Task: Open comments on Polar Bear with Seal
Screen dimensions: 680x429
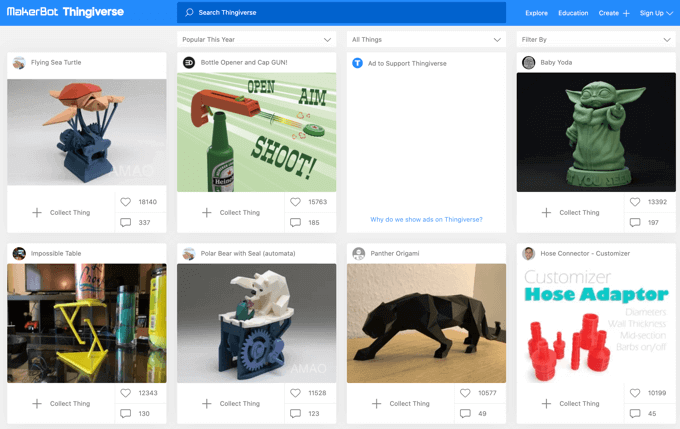Action: [x=295, y=413]
